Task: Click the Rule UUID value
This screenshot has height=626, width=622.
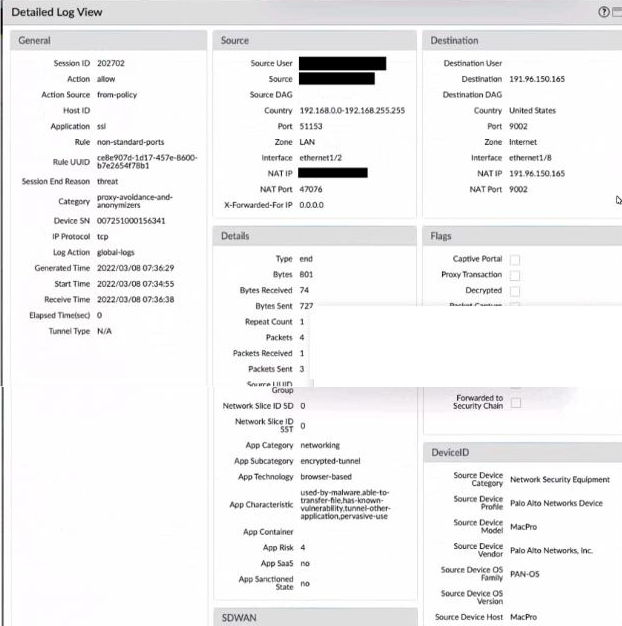Action: (x=147, y=162)
